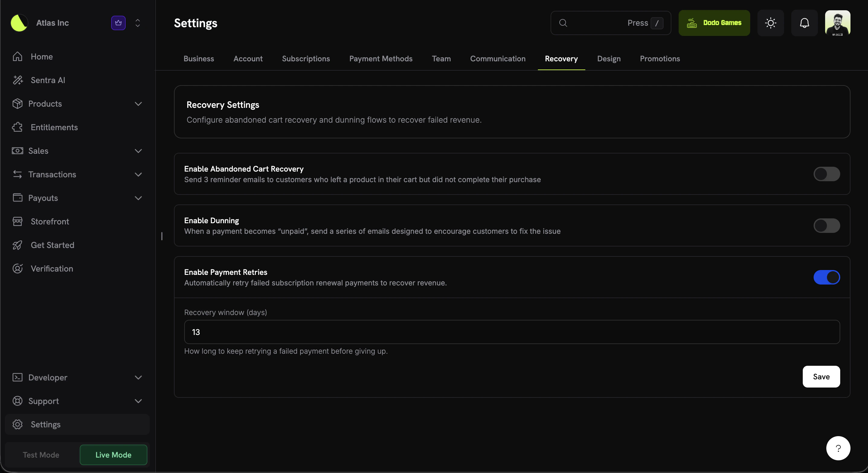Expand the Transactions chevron

point(138,175)
